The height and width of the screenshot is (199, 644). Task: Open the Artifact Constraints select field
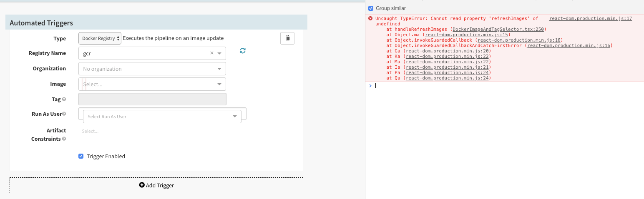(154, 132)
